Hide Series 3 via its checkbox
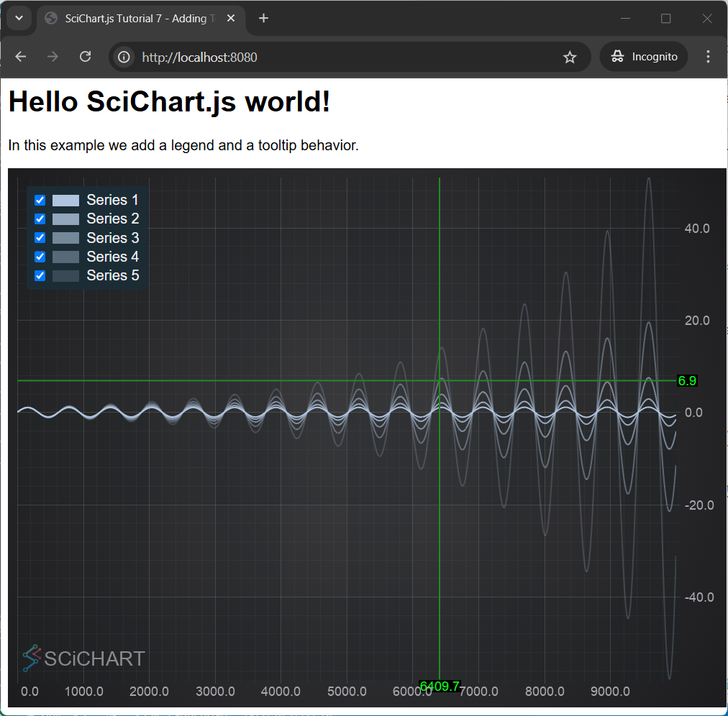Image resolution: width=728 pixels, height=716 pixels. pyautogui.click(x=40, y=238)
